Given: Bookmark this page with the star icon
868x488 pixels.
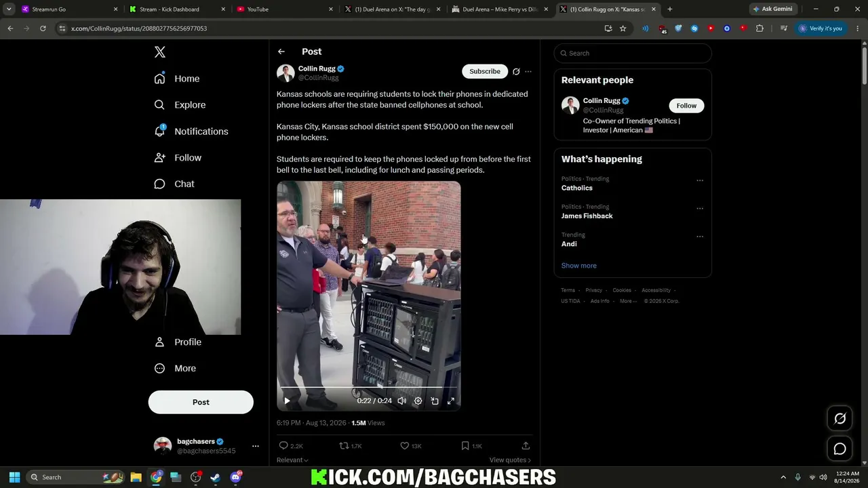Looking at the screenshot, I should 623,28.
